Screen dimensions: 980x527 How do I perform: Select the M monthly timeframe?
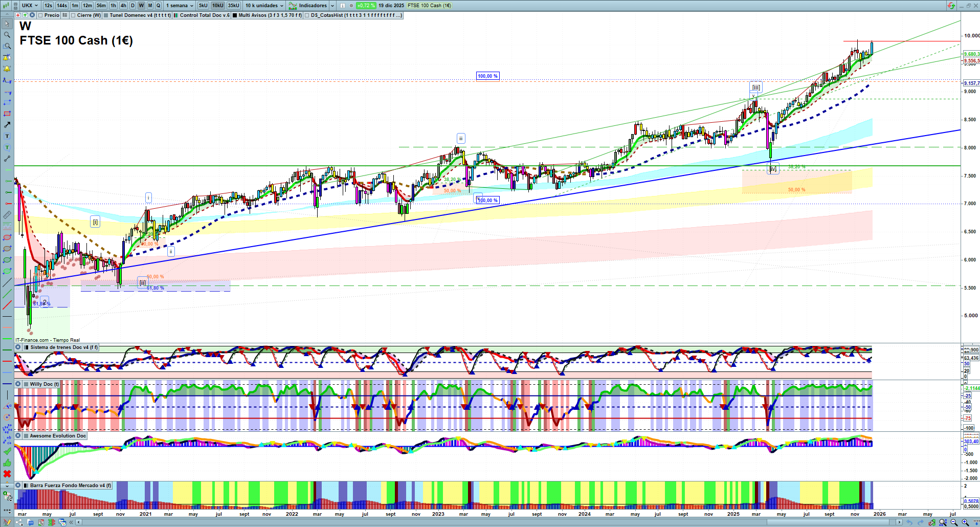point(150,6)
